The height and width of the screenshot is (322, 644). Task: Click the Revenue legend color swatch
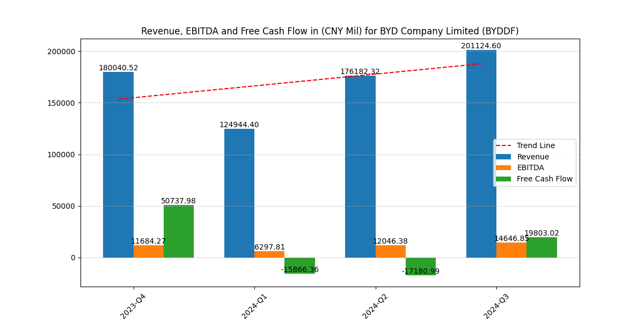coord(504,156)
